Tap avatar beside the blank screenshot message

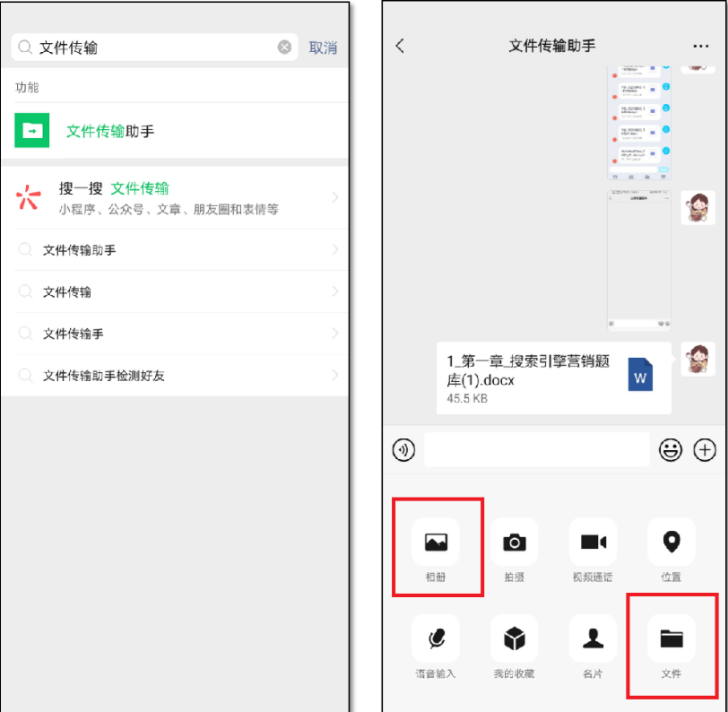[698, 208]
